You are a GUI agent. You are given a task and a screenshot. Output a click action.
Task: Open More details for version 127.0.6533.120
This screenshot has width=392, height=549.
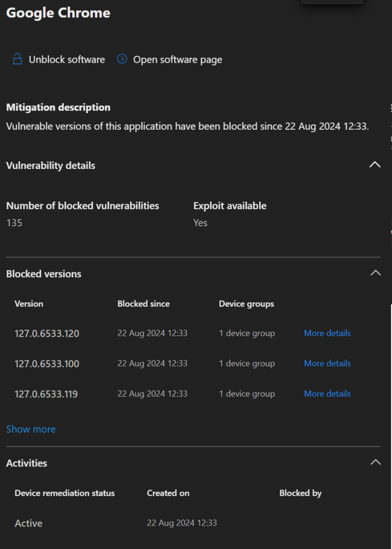tap(327, 333)
